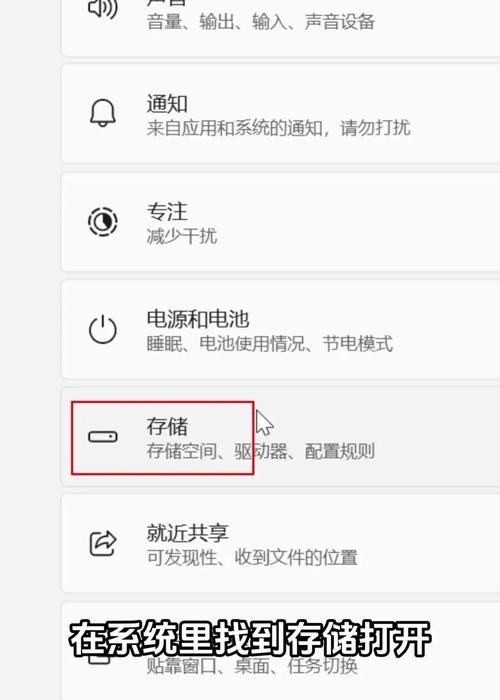Open the 专注 settings entry
This screenshot has width=500, height=700.
click(280, 222)
